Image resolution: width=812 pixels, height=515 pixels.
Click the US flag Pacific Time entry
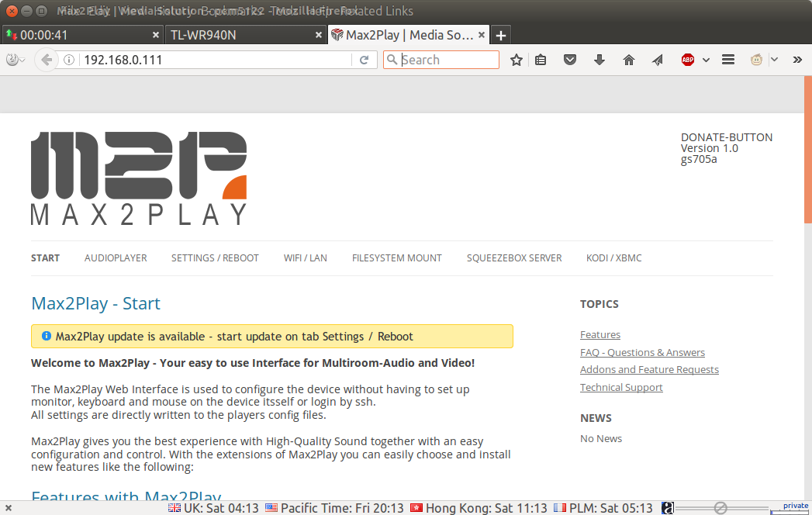(x=334, y=508)
